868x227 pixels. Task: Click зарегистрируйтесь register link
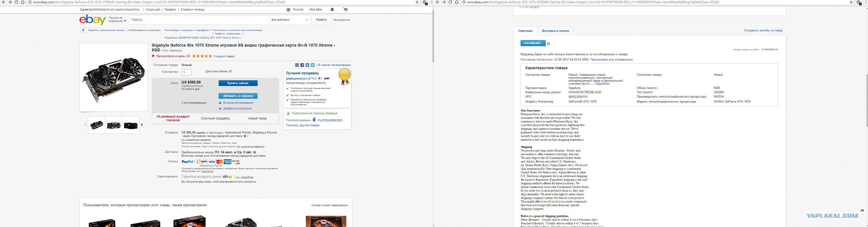(127, 9)
